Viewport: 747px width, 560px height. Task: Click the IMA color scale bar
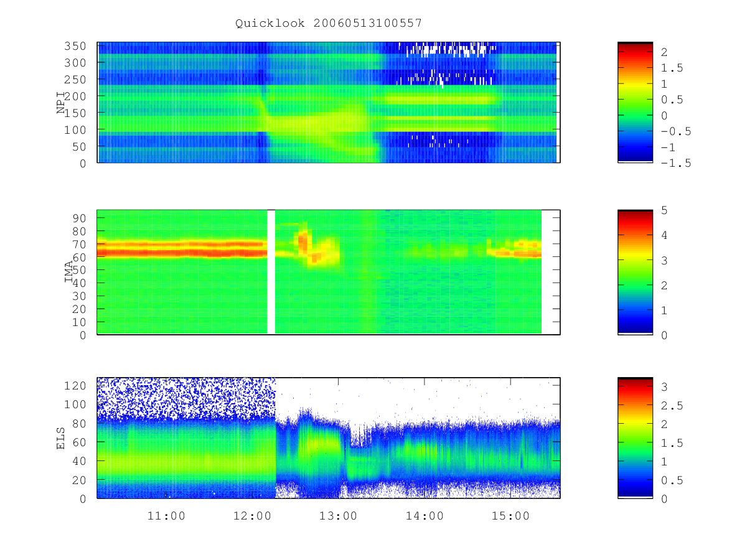[x=635, y=273]
